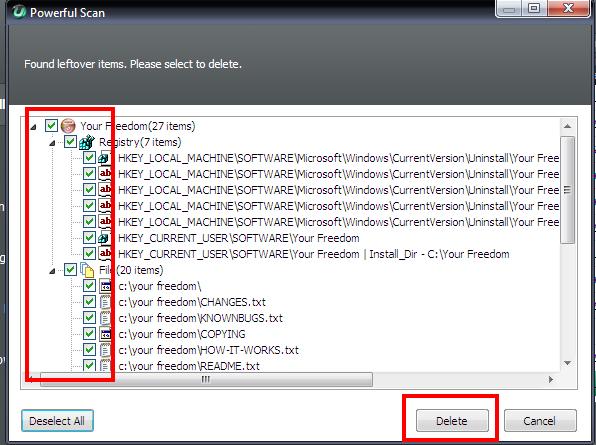596x445 pixels.
Task: Click the Powerful Scan title bar logo
Action: pos(18,11)
